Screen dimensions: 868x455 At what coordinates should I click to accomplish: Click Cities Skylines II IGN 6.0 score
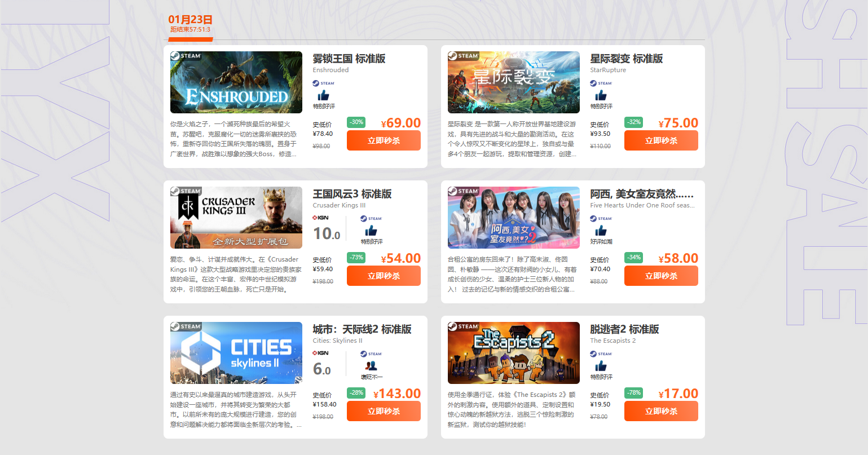tap(321, 369)
